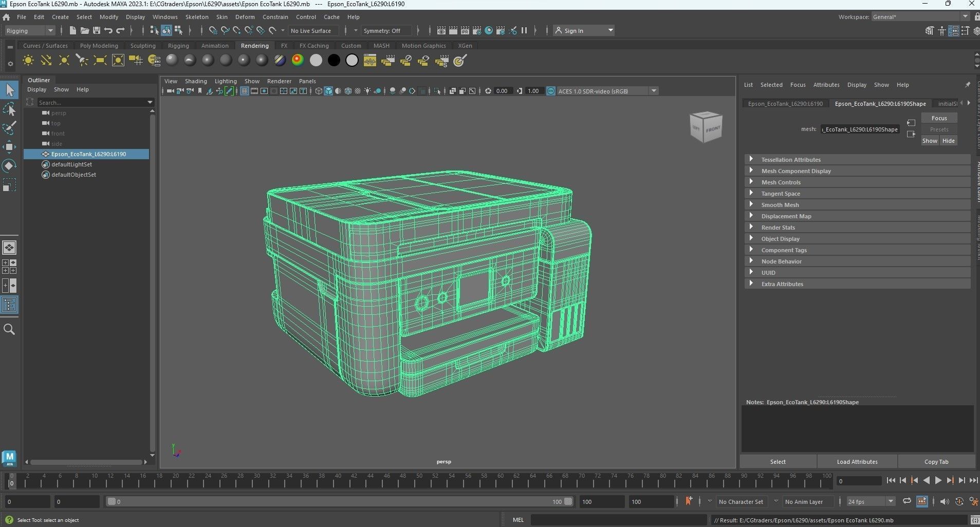Image resolution: width=980 pixels, height=527 pixels.
Task: Click the Undo arrow icon
Action: click(x=108, y=30)
